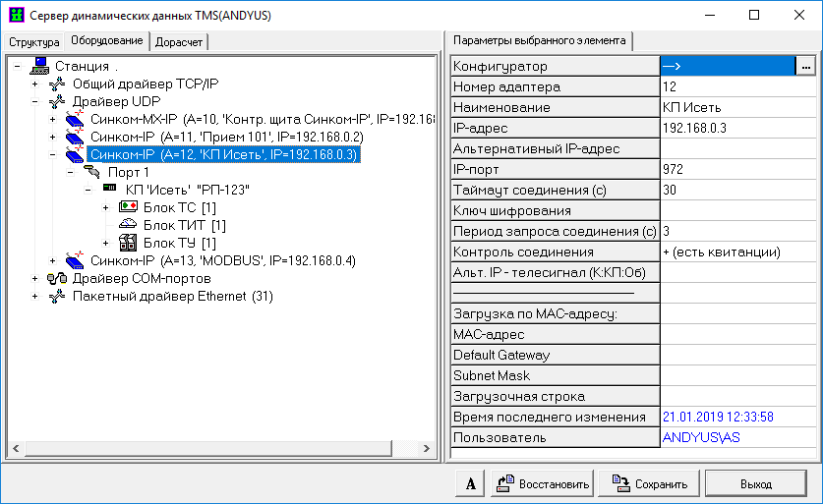Click the Станция computer icon
The width and height of the screenshot is (823, 504).
click(x=40, y=66)
